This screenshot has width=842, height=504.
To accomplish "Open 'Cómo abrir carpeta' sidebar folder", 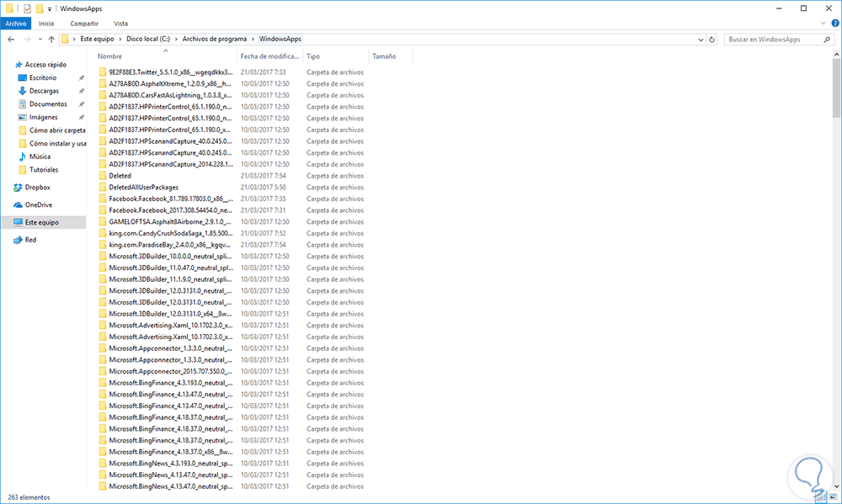I will pos(57,130).
